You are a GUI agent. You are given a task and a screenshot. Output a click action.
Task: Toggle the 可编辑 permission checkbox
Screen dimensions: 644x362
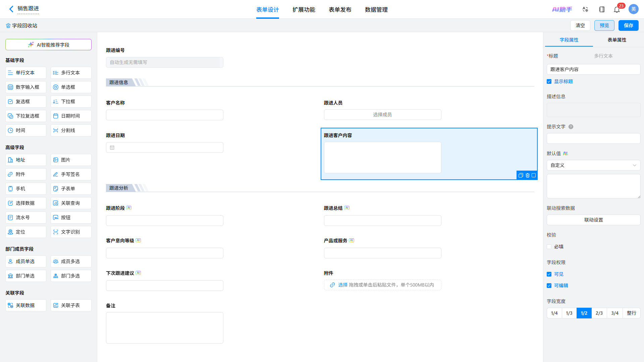(549, 286)
